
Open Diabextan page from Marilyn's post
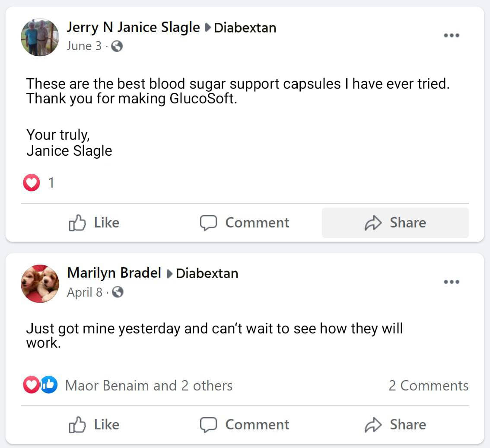[207, 273]
